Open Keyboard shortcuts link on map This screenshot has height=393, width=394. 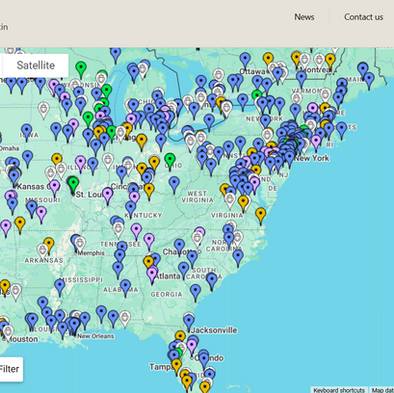[x=339, y=390]
